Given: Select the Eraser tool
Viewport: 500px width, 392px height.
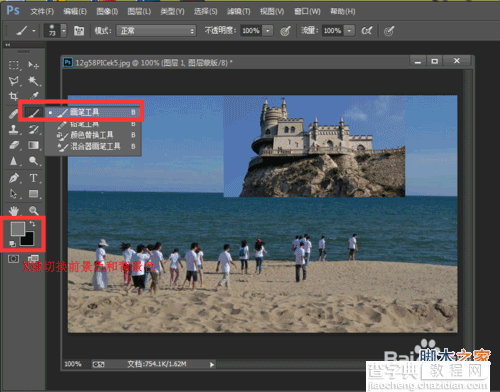Looking at the screenshot, I should coord(14,145).
